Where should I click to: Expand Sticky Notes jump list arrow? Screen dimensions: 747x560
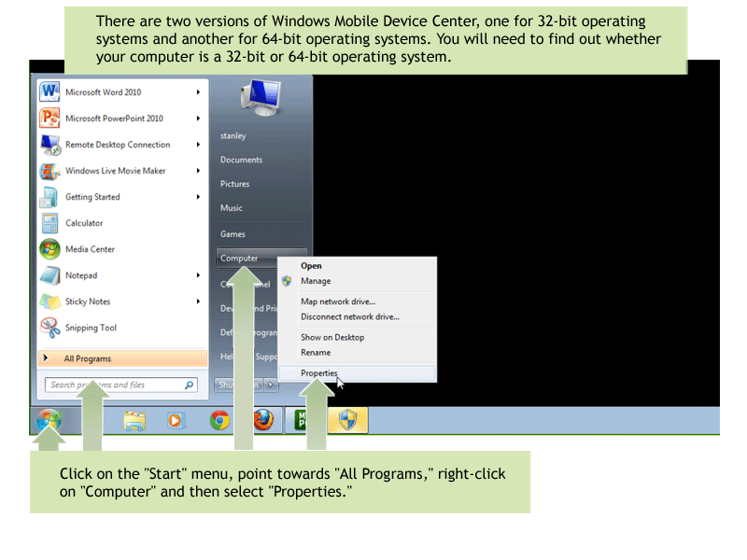tap(198, 301)
